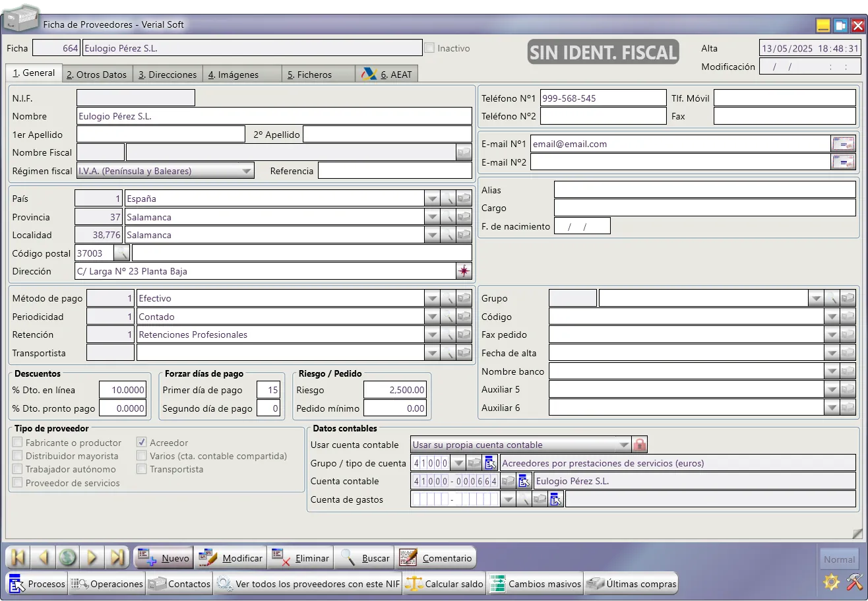Screen dimensions: 868x601
Task: Enable the Transportista supplier type checkbox
Action: tap(142, 469)
